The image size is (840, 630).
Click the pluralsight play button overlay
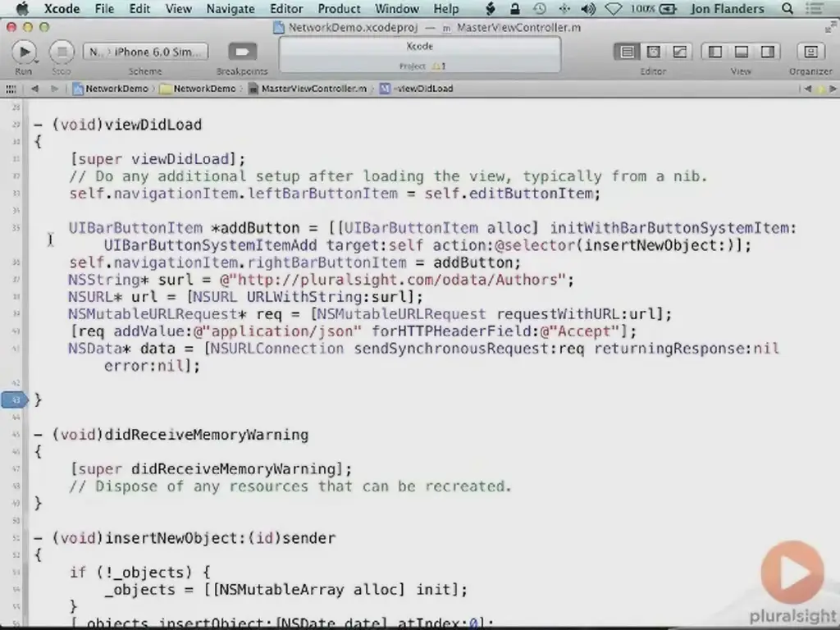pyautogui.click(x=792, y=573)
